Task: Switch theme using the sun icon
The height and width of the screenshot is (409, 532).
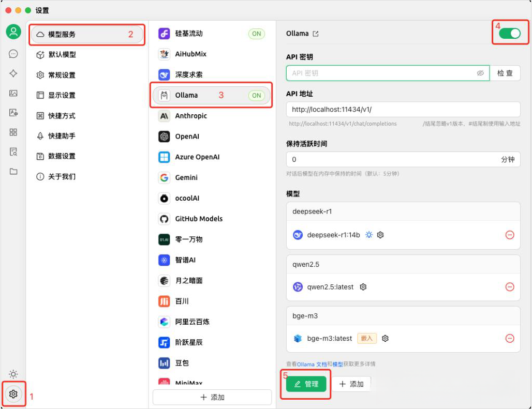Action: tap(13, 374)
